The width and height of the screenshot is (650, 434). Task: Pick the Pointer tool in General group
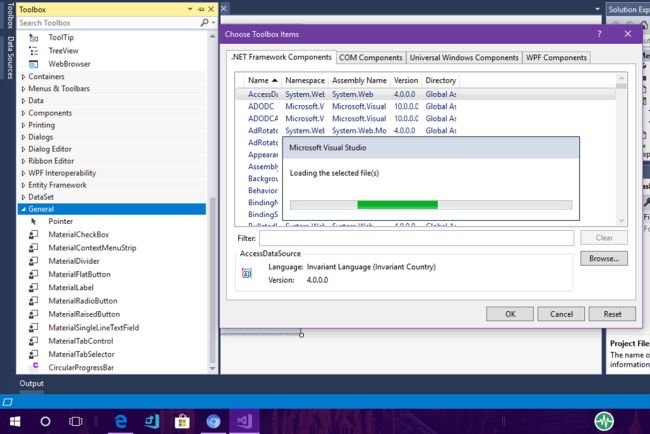(34, 221)
